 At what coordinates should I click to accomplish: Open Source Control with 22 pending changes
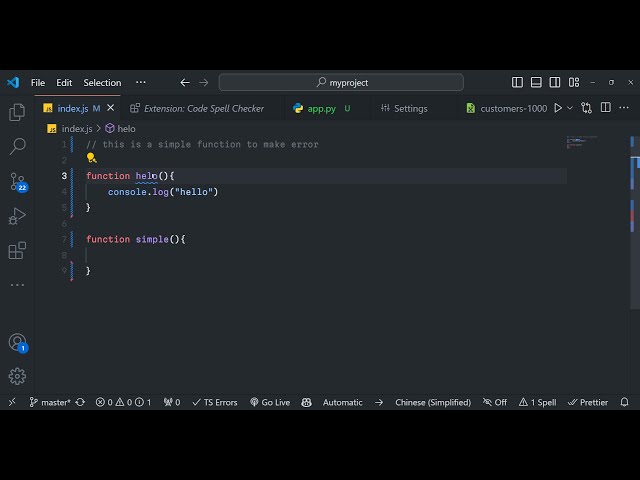tap(17, 182)
